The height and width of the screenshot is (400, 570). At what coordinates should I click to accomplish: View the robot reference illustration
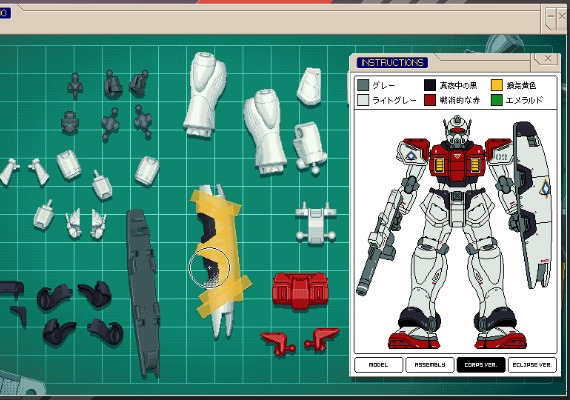point(455,231)
